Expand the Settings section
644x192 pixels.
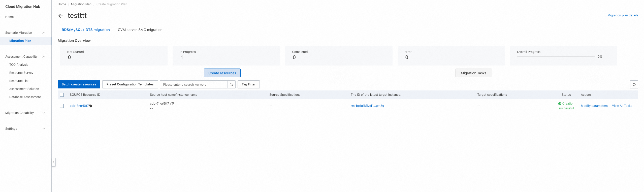(x=44, y=129)
